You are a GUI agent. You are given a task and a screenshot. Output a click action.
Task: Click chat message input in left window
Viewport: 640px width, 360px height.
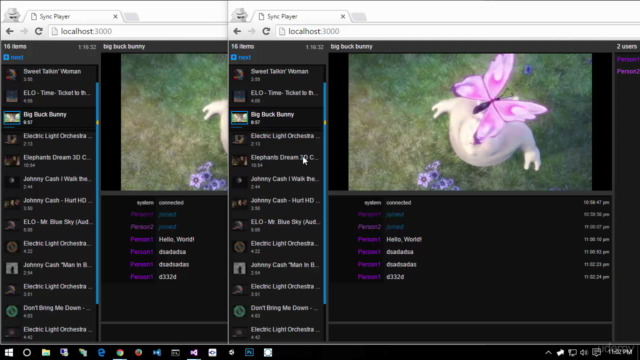[x=164, y=333]
